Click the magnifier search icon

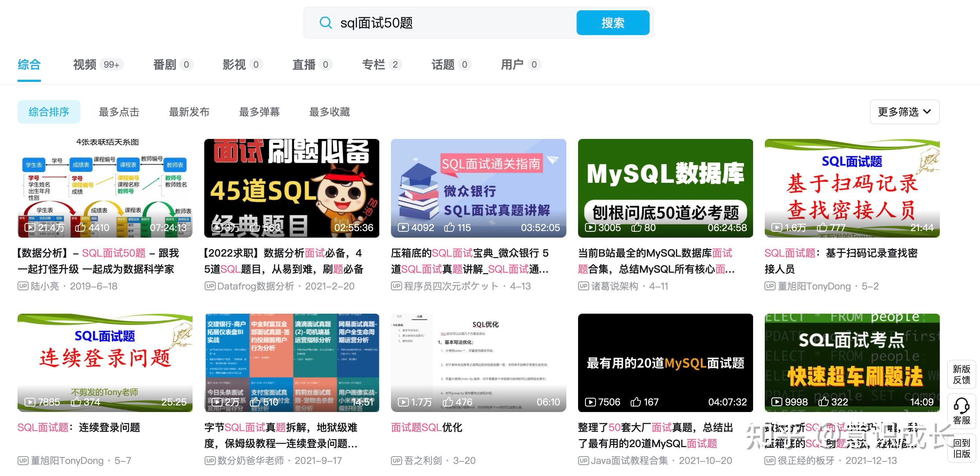coord(326,23)
